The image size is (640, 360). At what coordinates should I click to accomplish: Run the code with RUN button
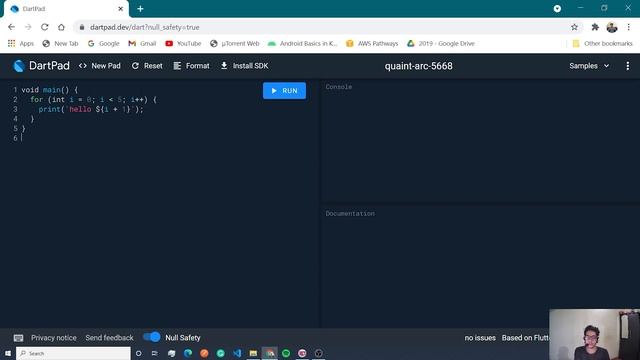[x=284, y=91]
